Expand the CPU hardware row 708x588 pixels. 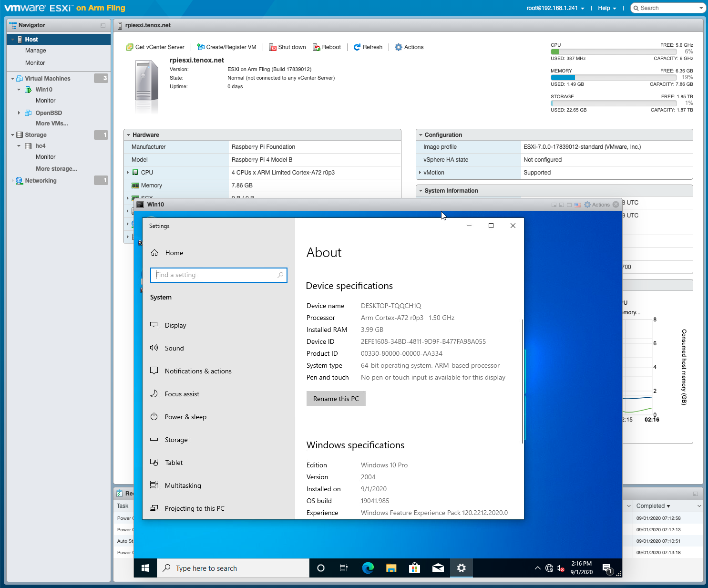128,173
